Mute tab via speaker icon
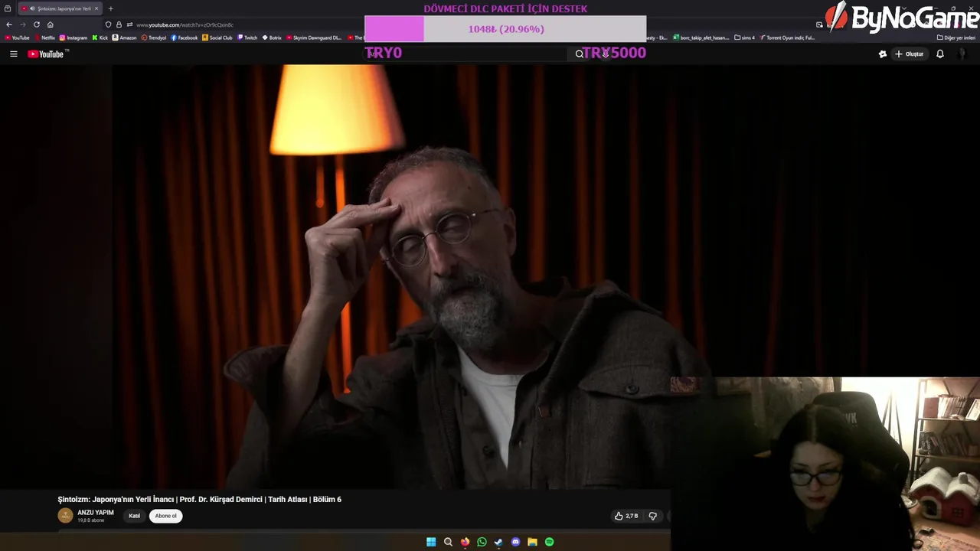Screen dimensions: 980x551 click(32, 8)
